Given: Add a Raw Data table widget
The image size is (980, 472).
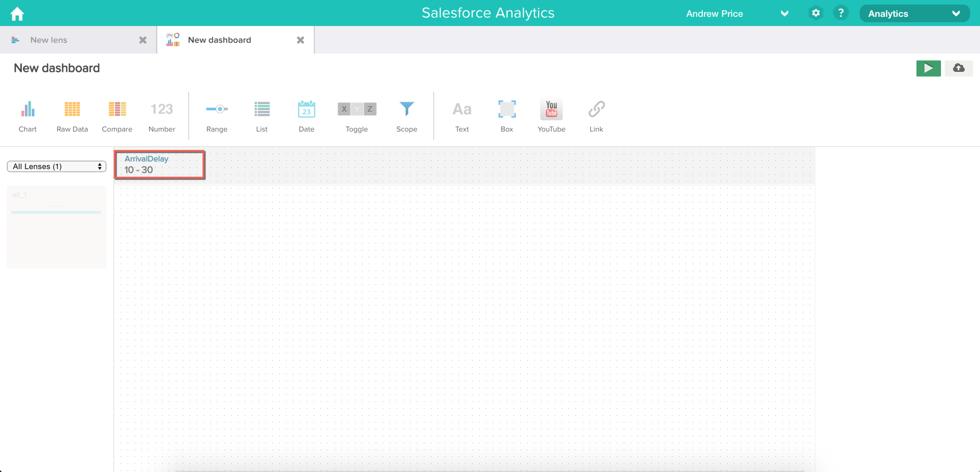Looking at the screenshot, I should [72, 116].
